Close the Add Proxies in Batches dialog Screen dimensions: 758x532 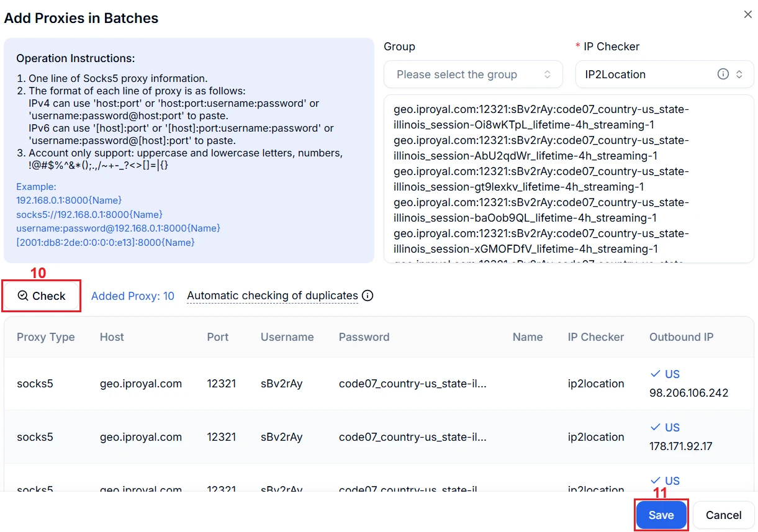click(747, 14)
